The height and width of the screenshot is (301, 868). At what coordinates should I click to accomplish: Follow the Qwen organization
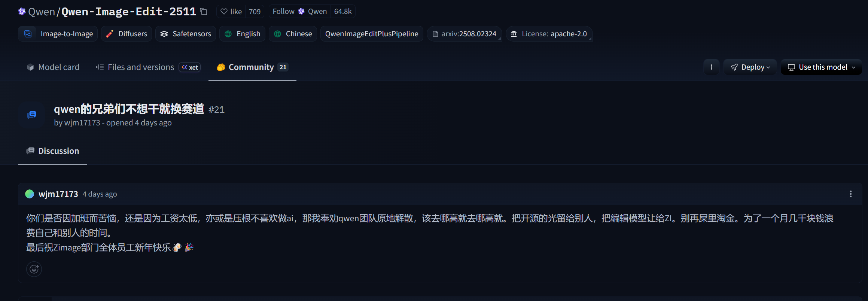point(300,12)
